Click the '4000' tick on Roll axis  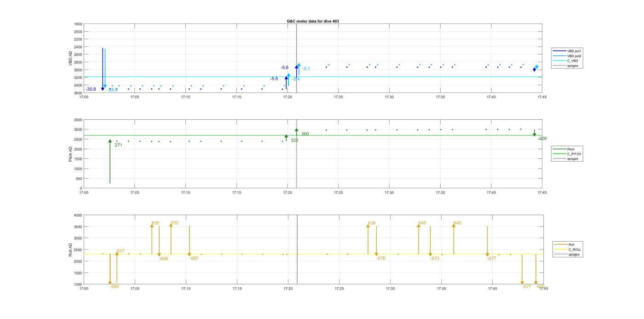(x=78, y=215)
